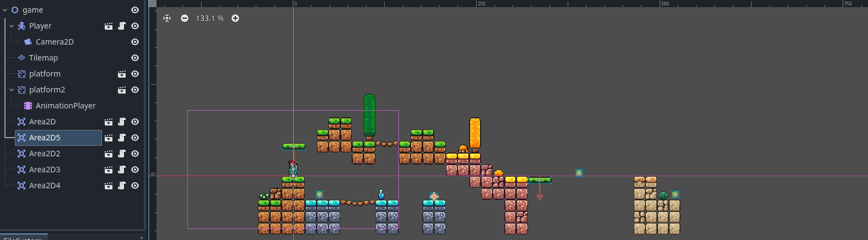Open Area2D4's scene instance icon

click(x=109, y=186)
